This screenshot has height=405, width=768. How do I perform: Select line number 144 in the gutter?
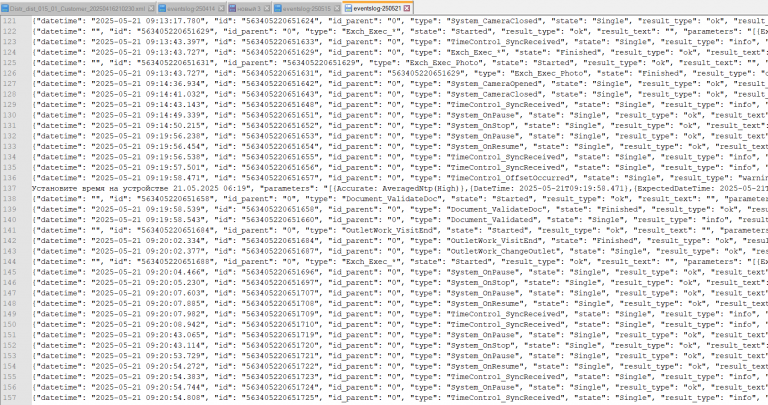9,262
